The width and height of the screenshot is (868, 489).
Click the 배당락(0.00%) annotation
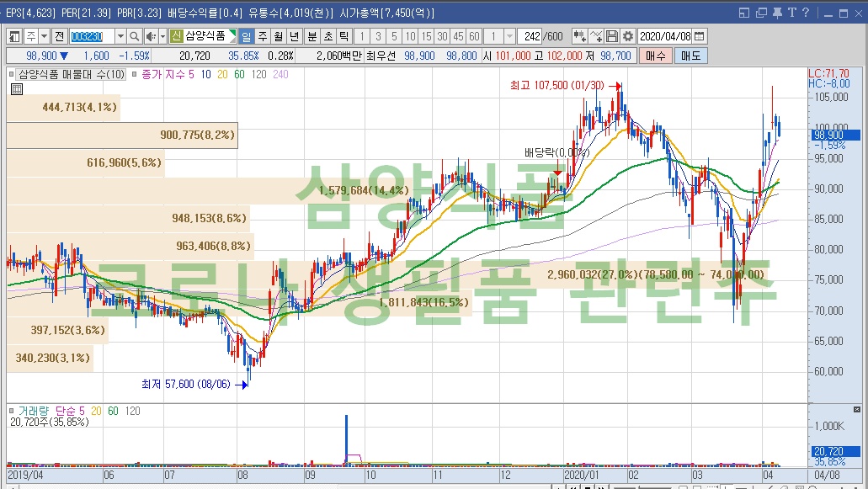coord(556,152)
